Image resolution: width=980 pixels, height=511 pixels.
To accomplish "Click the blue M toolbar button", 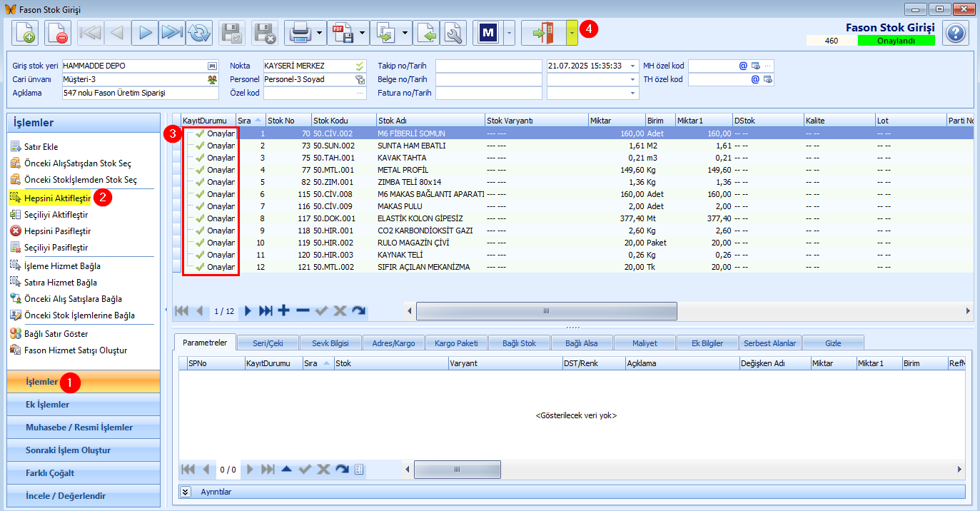I will coord(488,33).
